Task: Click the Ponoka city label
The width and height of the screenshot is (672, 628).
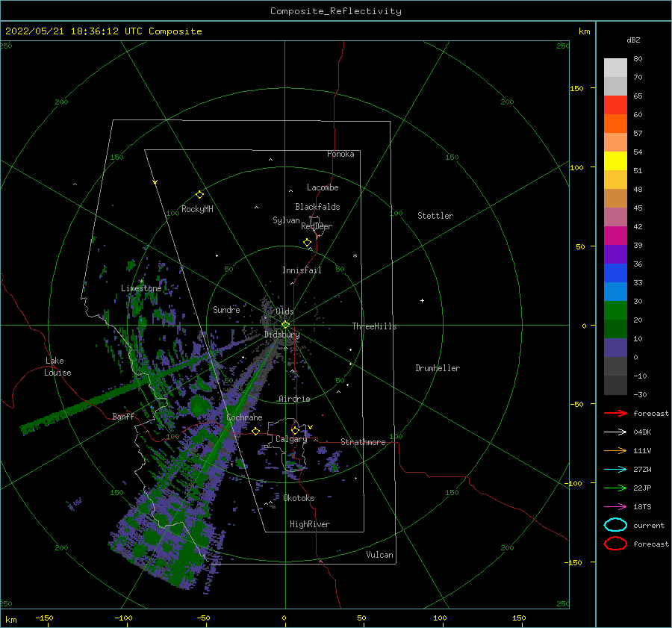Action: pos(340,154)
